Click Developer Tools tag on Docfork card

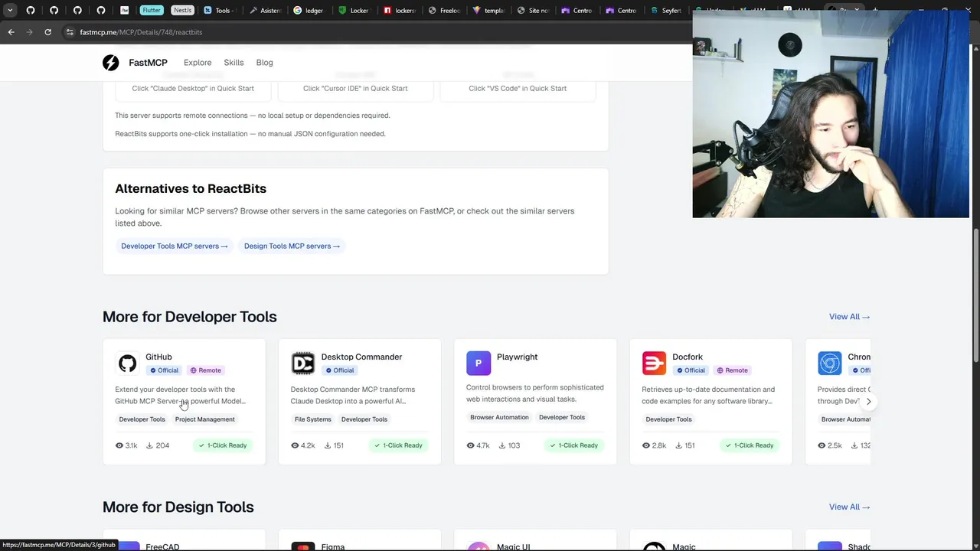coord(668,419)
